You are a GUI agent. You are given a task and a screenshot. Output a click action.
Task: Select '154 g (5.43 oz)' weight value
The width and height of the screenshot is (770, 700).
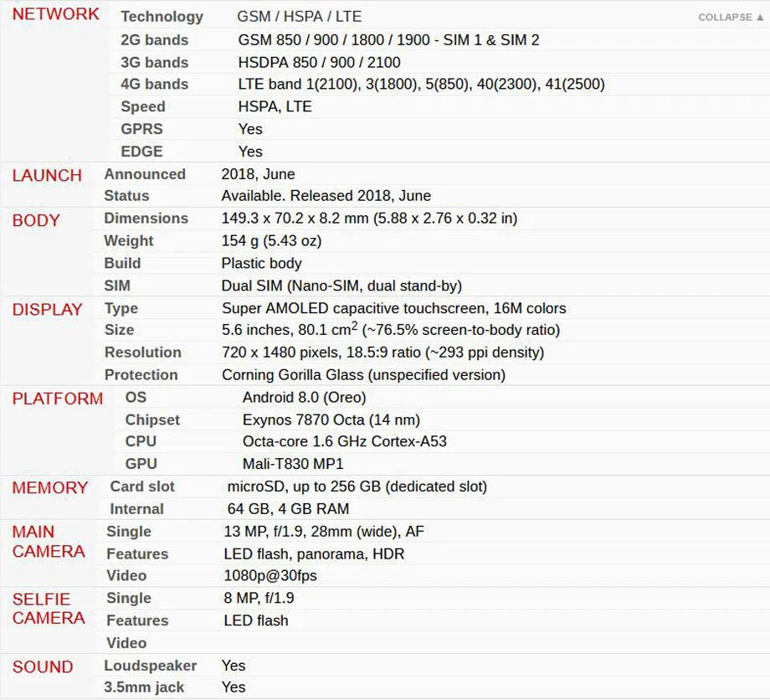(271, 240)
